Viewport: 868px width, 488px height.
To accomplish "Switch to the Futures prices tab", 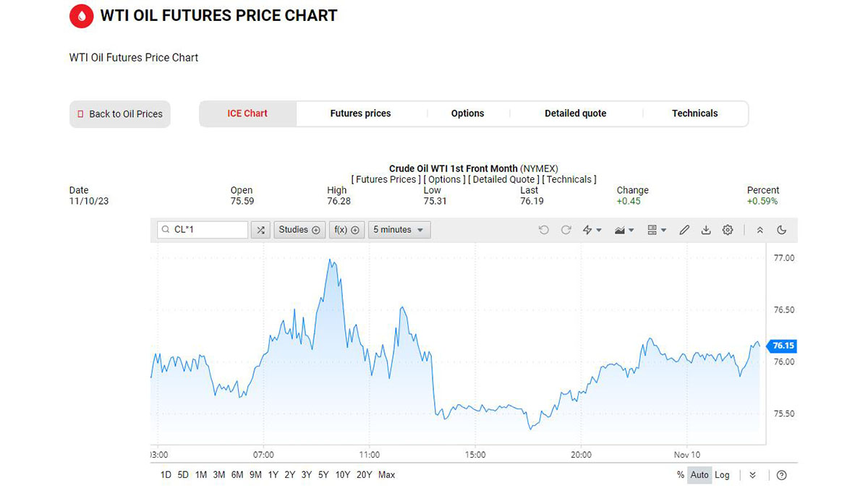I will click(x=360, y=114).
